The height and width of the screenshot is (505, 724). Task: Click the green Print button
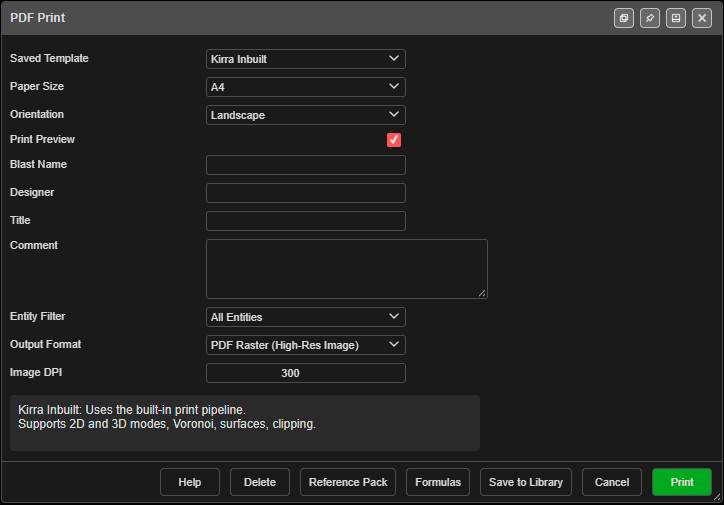coord(682,482)
